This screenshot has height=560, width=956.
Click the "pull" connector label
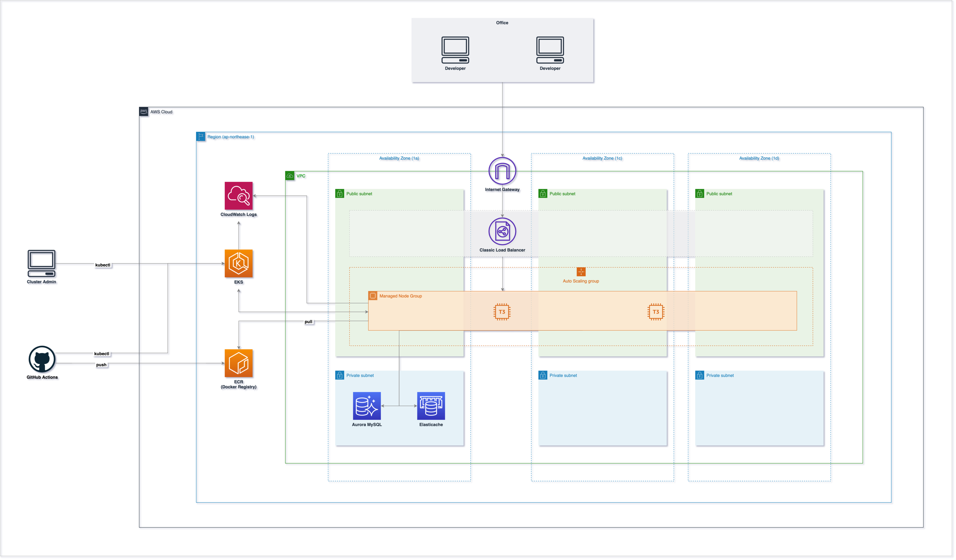[x=308, y=322]
